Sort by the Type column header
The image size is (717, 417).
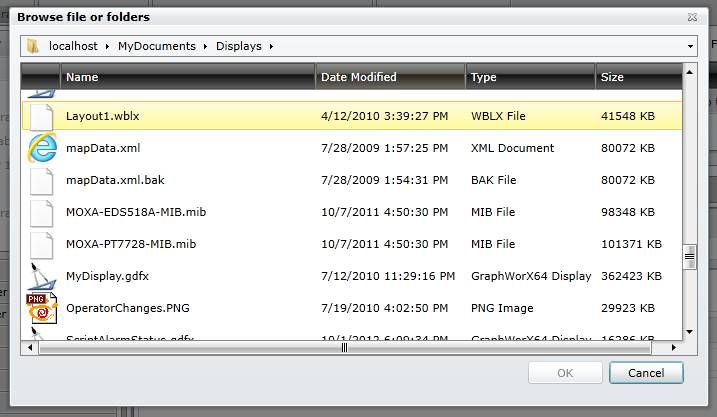[x=529, y=77]
